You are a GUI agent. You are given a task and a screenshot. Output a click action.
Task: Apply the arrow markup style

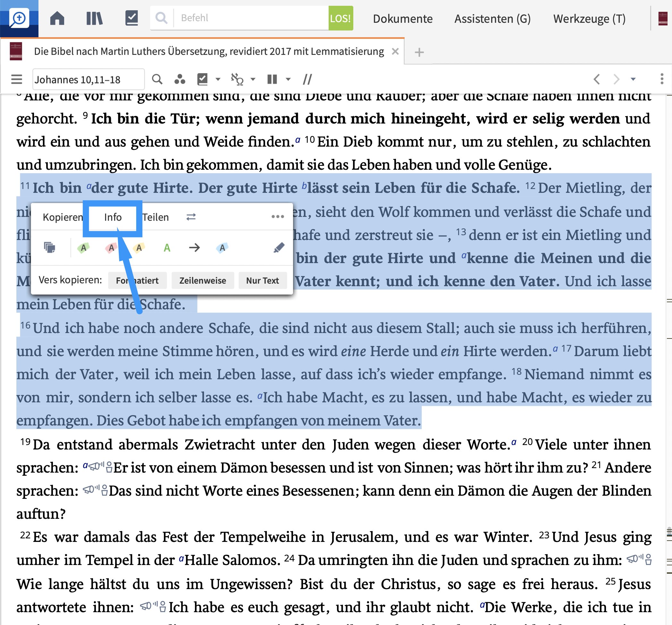(x=194, y=248)
